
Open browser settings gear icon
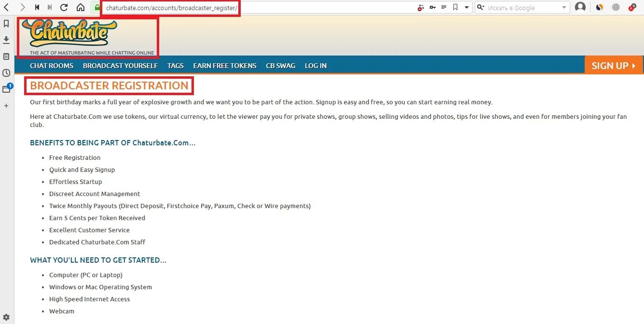pyautogui.click(x=6, y=317)
